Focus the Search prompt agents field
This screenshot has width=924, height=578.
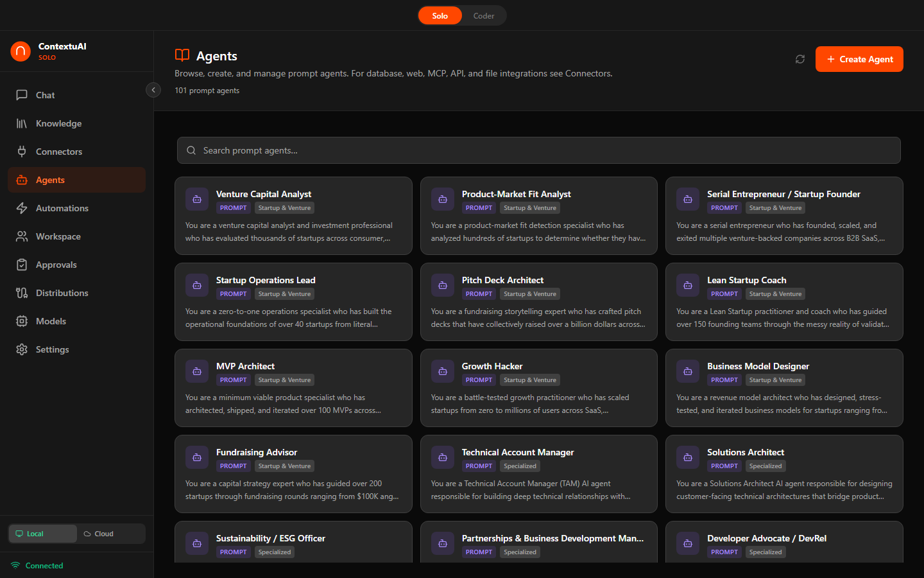tap(539, 150)
